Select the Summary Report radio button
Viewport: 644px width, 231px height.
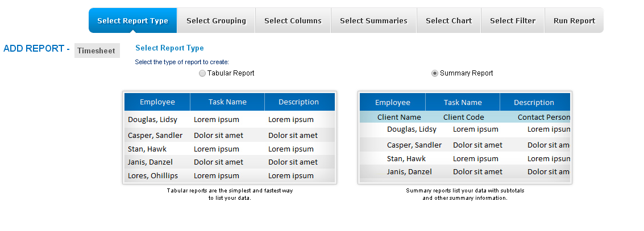(434, 73)
